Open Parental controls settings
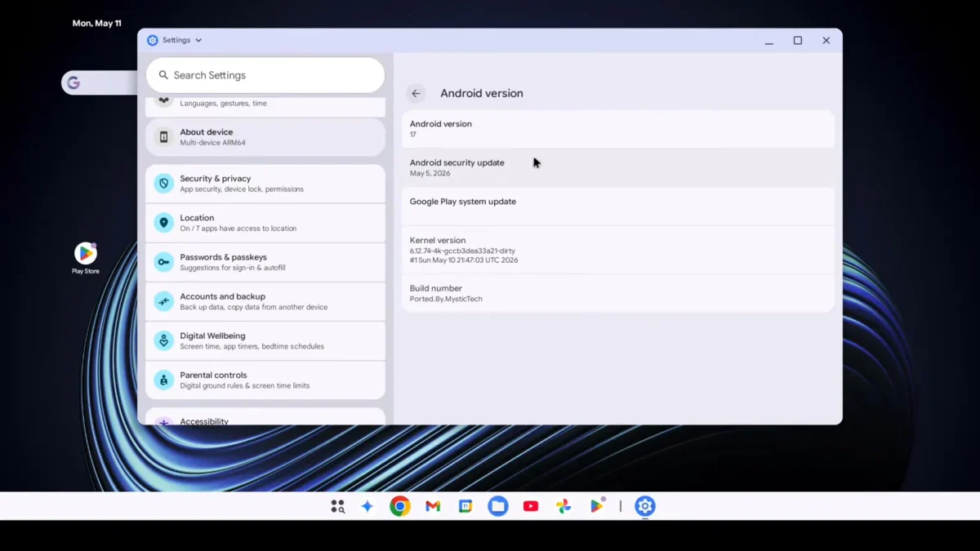Screen dimensions: 980x551 (x=265, y=380)
